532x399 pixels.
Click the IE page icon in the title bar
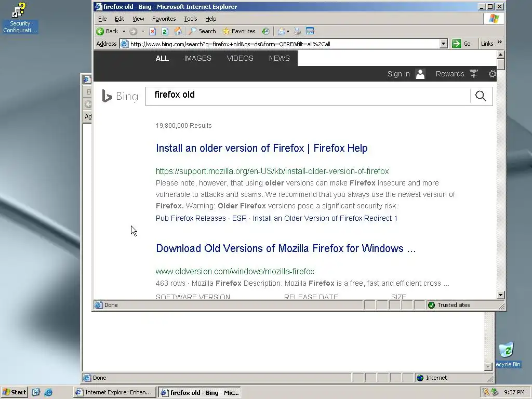tap(98, 6)
